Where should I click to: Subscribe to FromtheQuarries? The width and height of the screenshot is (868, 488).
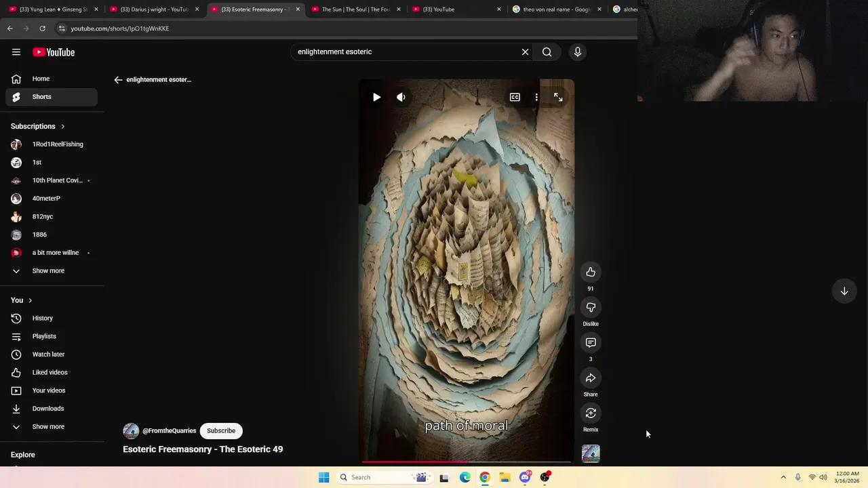pyautogui.click(x=221, y=430)
